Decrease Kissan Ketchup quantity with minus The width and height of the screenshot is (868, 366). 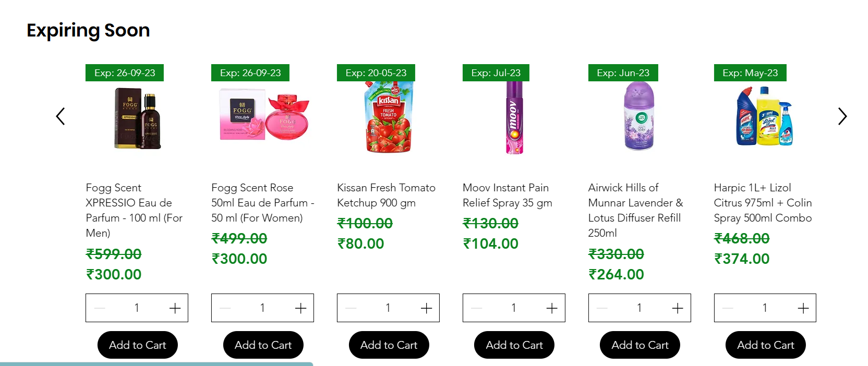351,308
